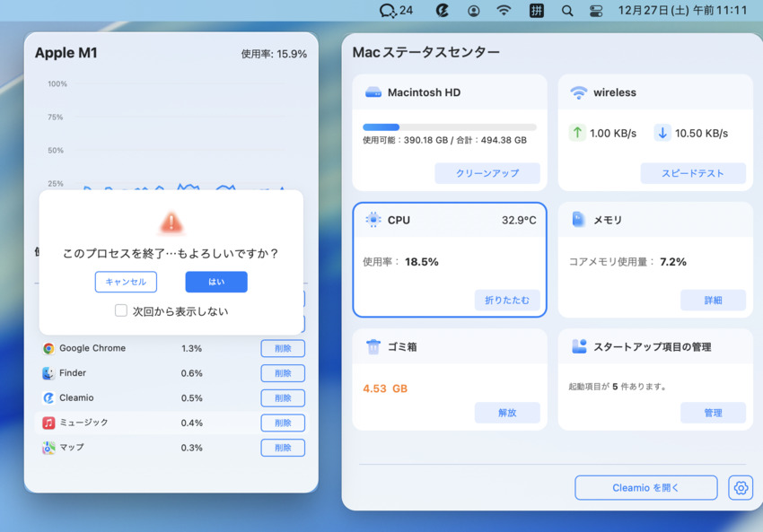763x532 pixels.
Task: Click the wireless Wi-Fi panel icon
Action: [579, 92]
